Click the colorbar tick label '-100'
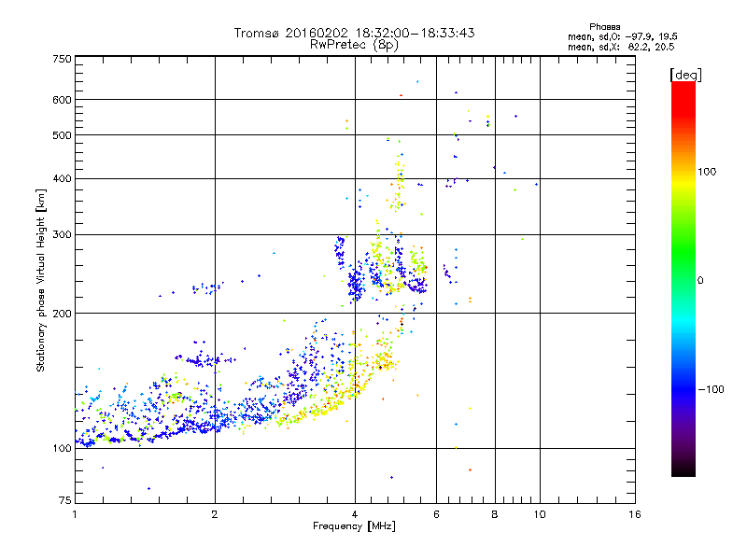 [x=712, y=389]
